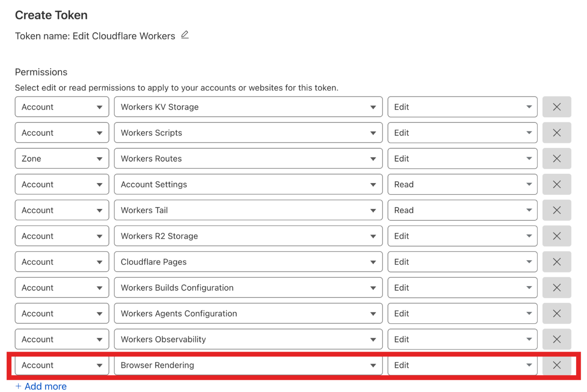Change Edit access level for Browser Rendering
Screen dimensions: 587x392
462,365
